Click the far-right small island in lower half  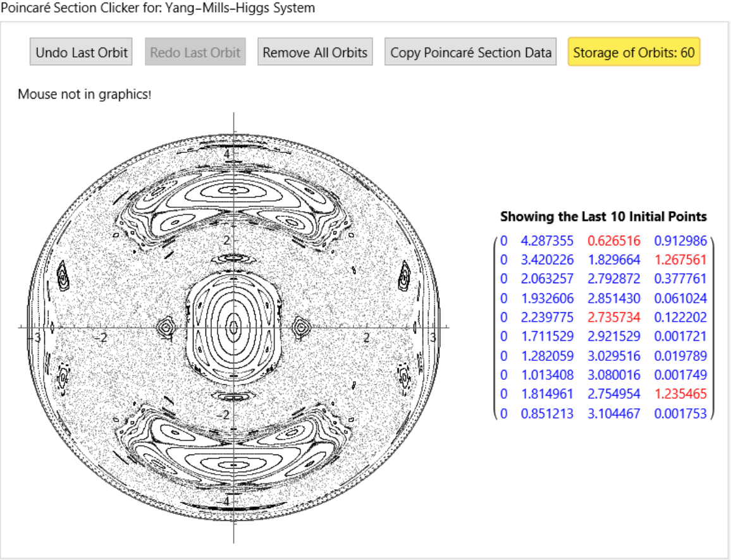pos(405,377)
